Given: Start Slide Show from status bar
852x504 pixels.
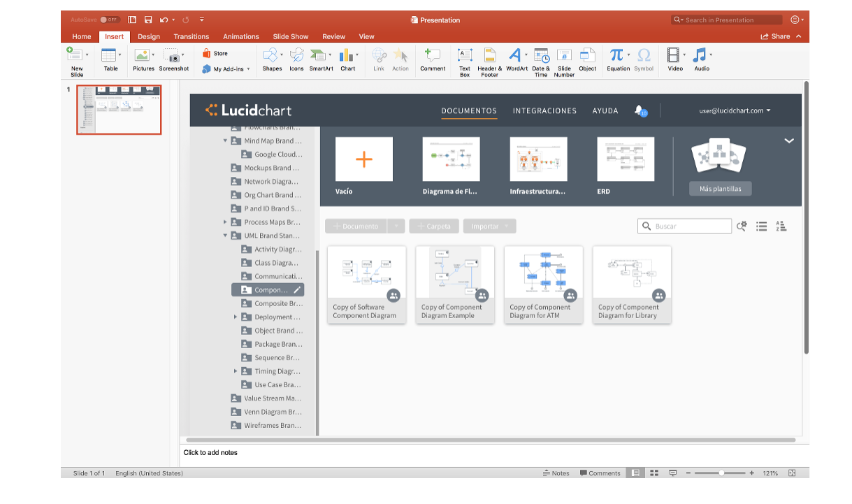Looking at the screenshot, I should [x=673, y=473].
